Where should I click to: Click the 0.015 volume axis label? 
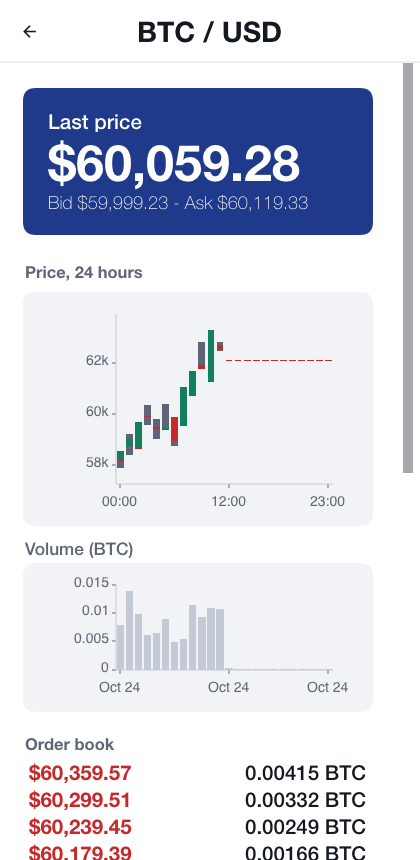click(92, 582)
